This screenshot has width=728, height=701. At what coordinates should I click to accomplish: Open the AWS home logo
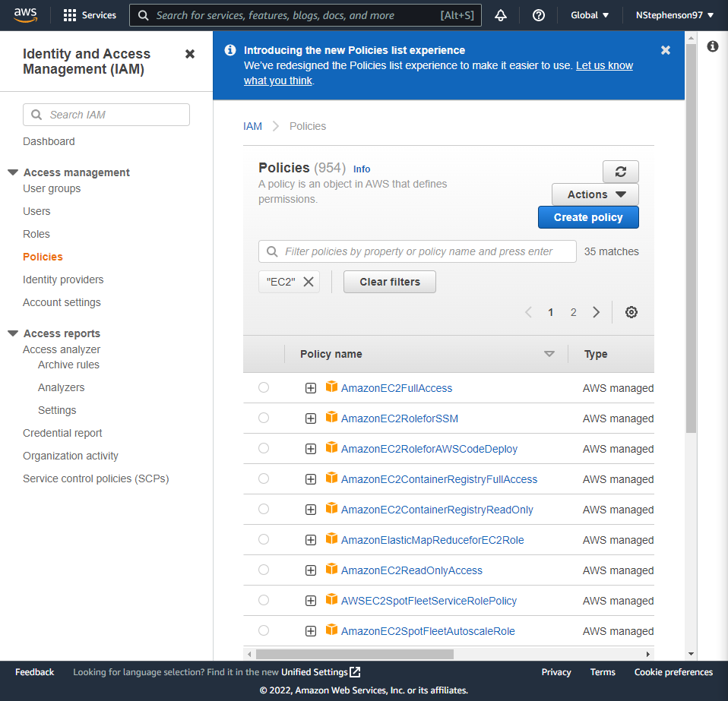click(x=25, y=15)
